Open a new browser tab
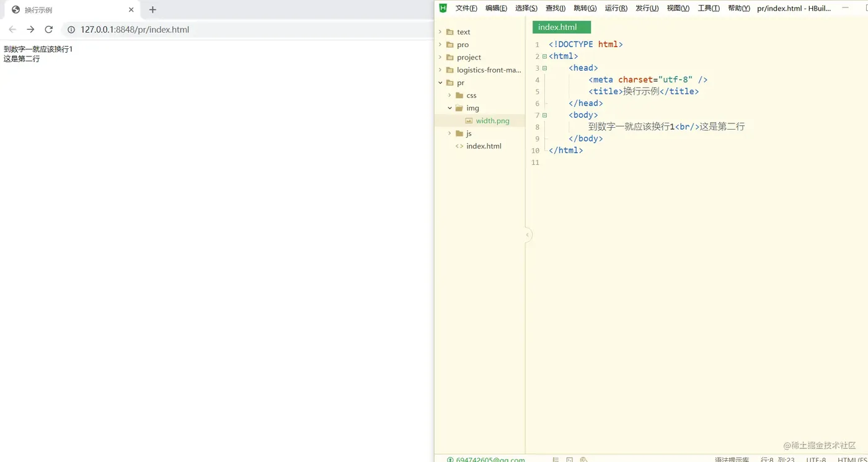 (153, 10)
